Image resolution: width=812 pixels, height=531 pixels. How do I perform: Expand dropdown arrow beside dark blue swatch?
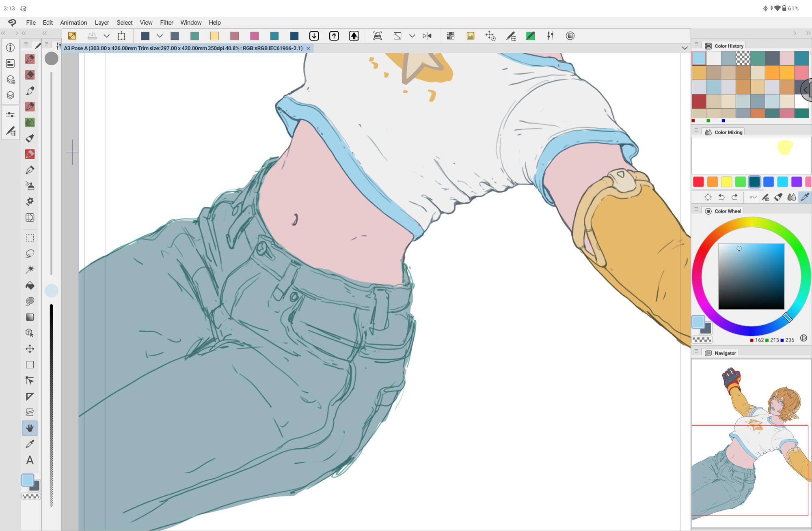(160, 36)
